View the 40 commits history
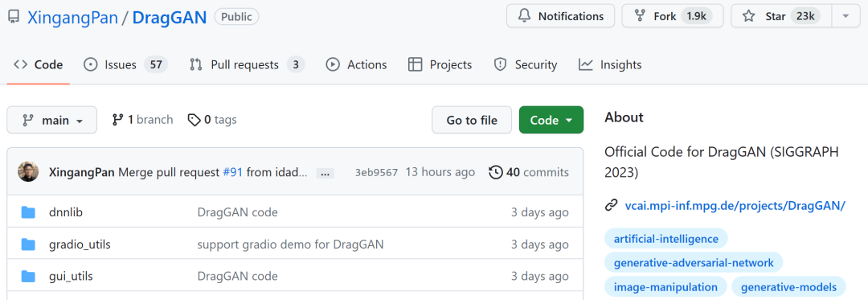This screenshot has height=300, width=868. (x=529, y=173)
